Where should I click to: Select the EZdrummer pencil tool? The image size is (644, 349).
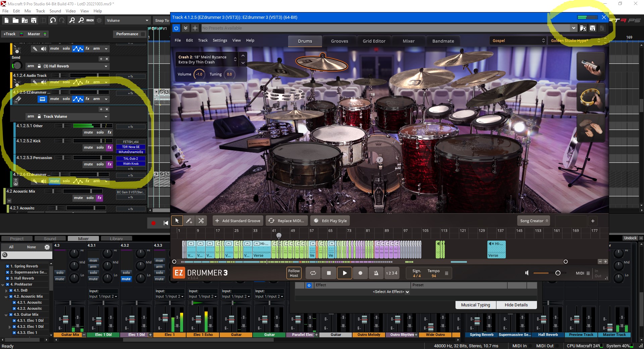[x=189, y=220]
